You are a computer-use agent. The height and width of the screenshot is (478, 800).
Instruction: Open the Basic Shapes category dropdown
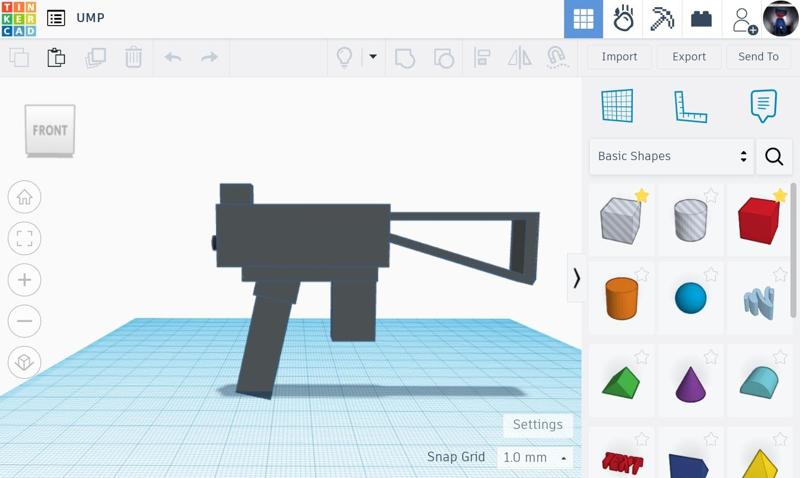coord(671,156)
